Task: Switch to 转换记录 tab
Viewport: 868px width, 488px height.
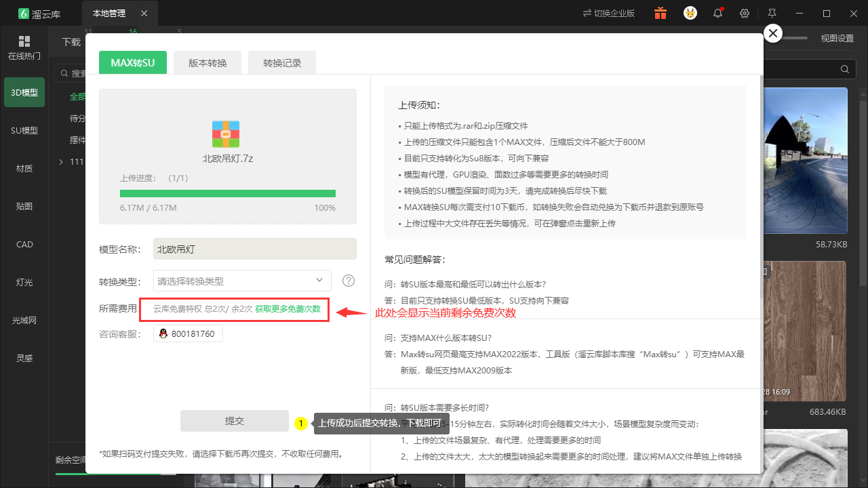Action: click(x=282, y=63)
